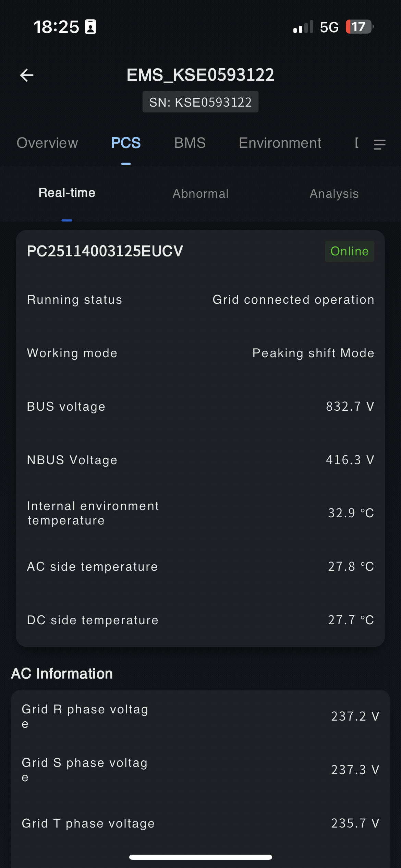Tap the Working mode row
The image size is (401, 868).
[200, 353]
